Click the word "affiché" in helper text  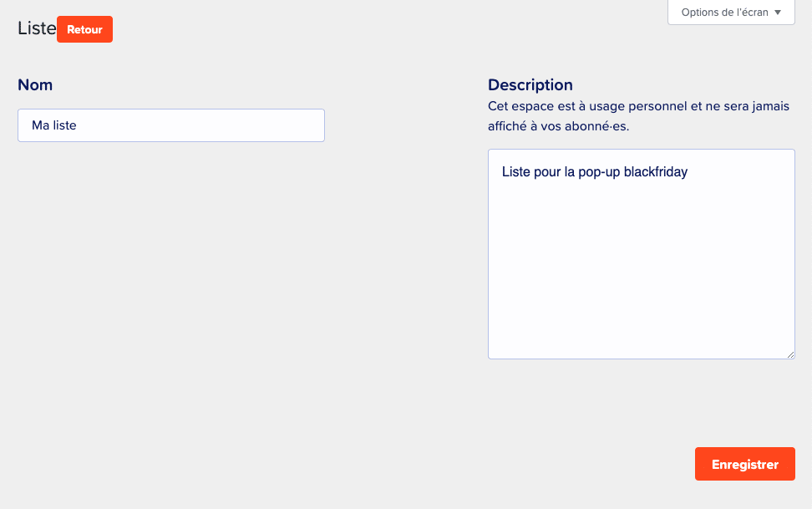(x=508, y=127)
